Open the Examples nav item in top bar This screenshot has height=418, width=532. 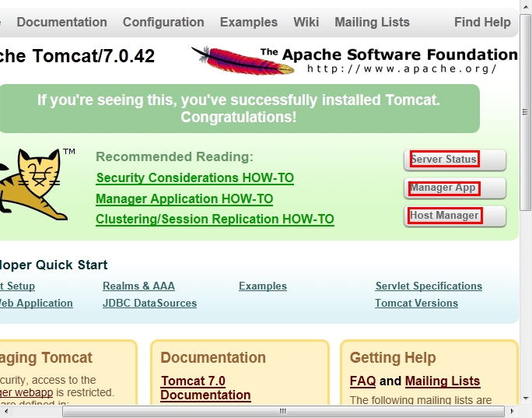pos(249,22)
